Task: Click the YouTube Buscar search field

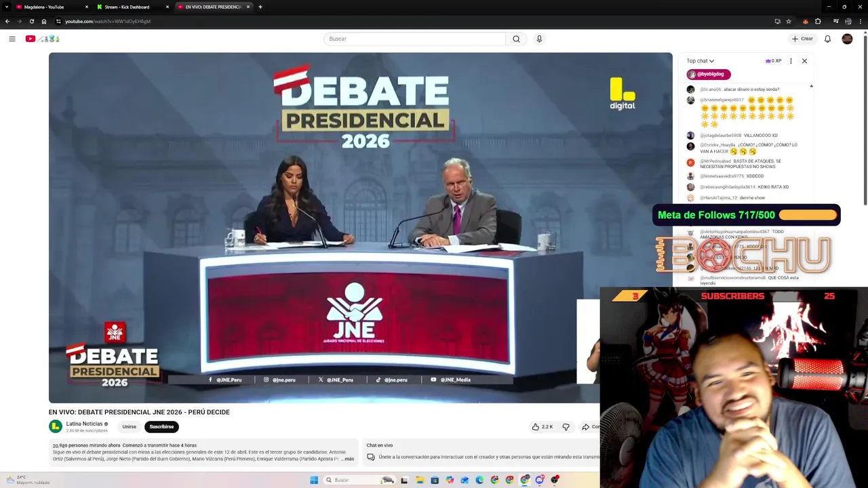Action: (x=414, y=39)
